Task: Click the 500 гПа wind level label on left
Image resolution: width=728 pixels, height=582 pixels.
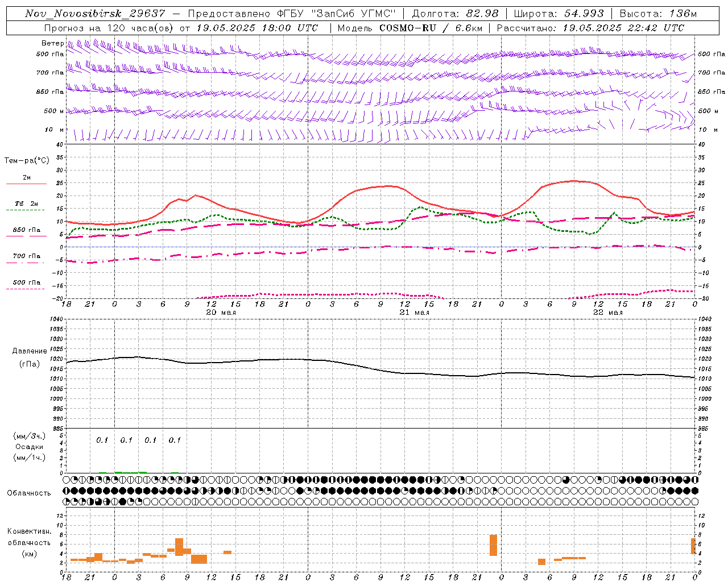Action: pyautogui.click(x=50, y=55)
